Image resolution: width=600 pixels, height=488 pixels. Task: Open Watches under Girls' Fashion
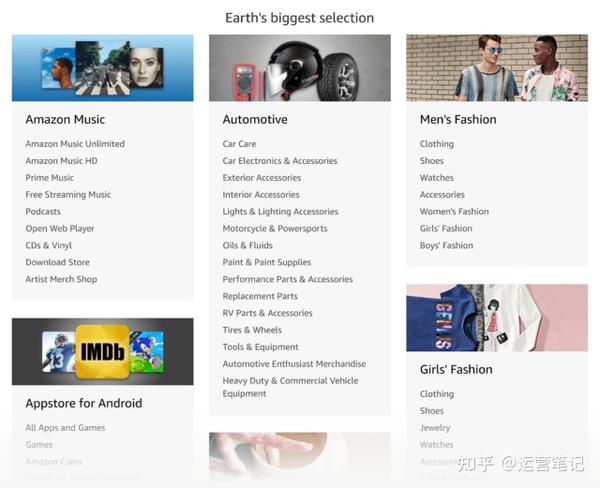(x=437, y=444)
